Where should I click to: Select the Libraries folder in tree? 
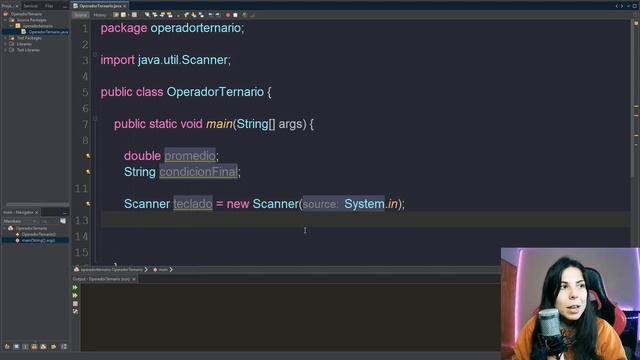(x=24, y=44)
